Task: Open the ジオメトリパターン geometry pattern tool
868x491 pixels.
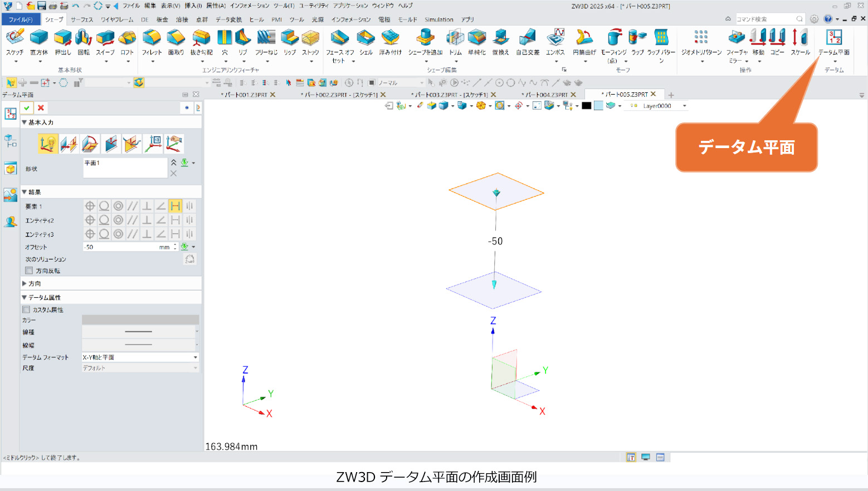Action: point(701,42)
